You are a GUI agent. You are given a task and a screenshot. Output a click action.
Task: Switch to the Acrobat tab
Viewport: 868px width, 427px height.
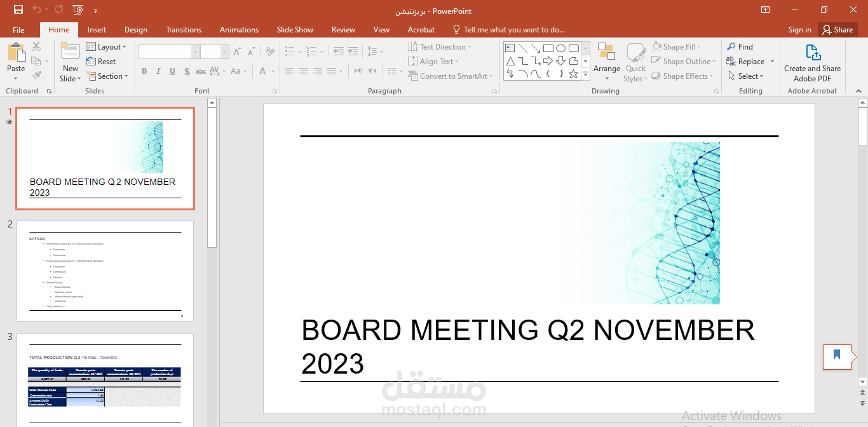point(421,30)
